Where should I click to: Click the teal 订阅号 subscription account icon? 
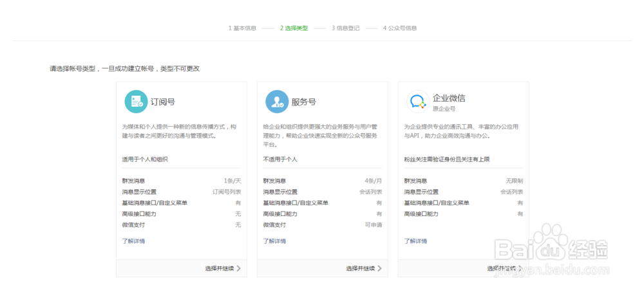[135, 102]
